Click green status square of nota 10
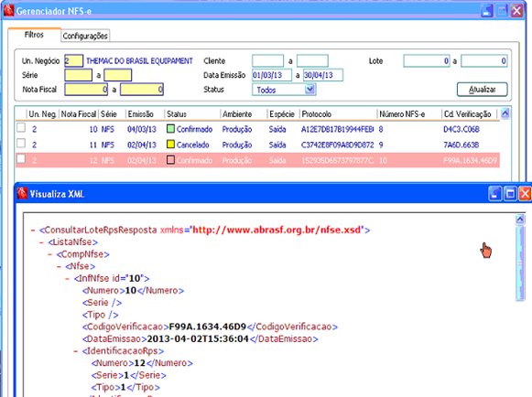The height and width of the screenshot is (397, 532). (x=170, y=129)
